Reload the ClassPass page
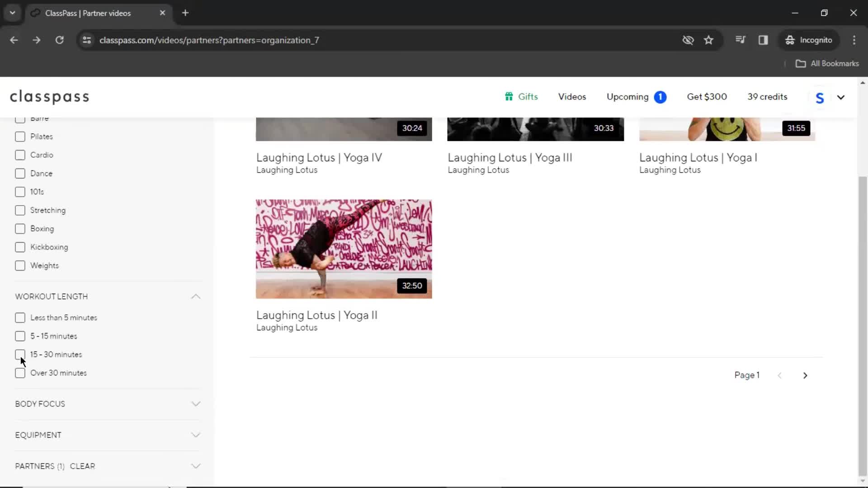The image size is (868, 488). click(x=59, y=40)
